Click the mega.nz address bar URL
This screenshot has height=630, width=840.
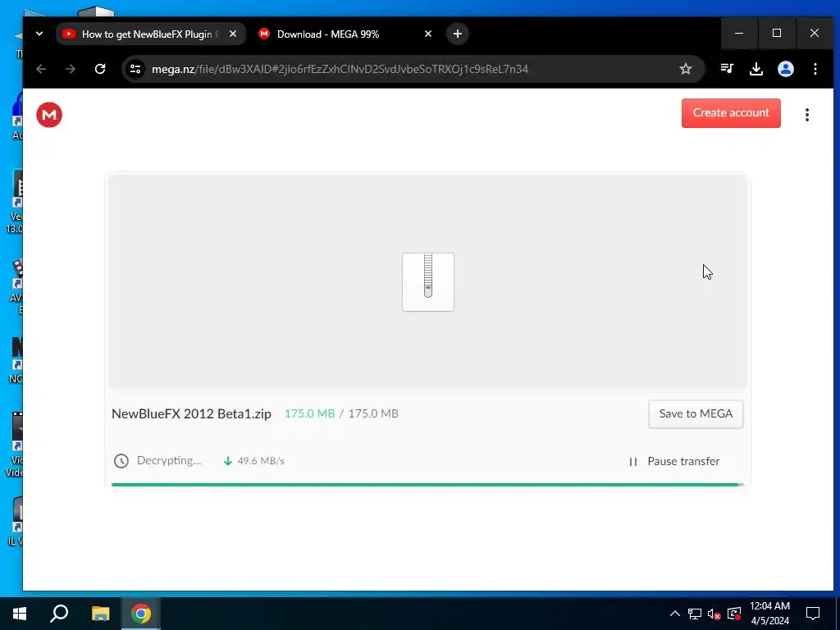340,69
